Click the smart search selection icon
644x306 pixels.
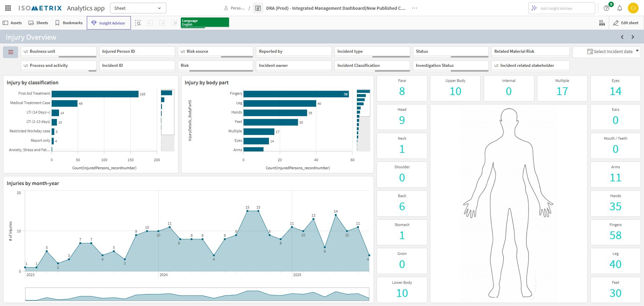[x=138, y=23]
